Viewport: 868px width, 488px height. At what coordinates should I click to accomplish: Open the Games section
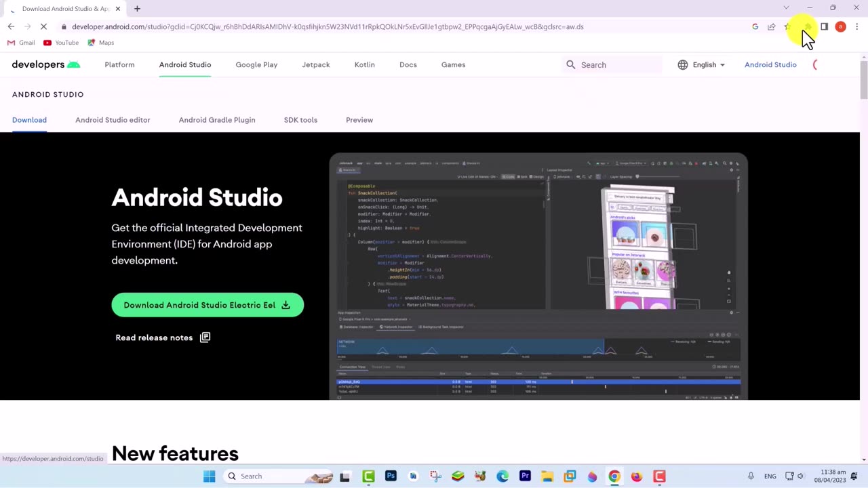[x=453, y=64]
